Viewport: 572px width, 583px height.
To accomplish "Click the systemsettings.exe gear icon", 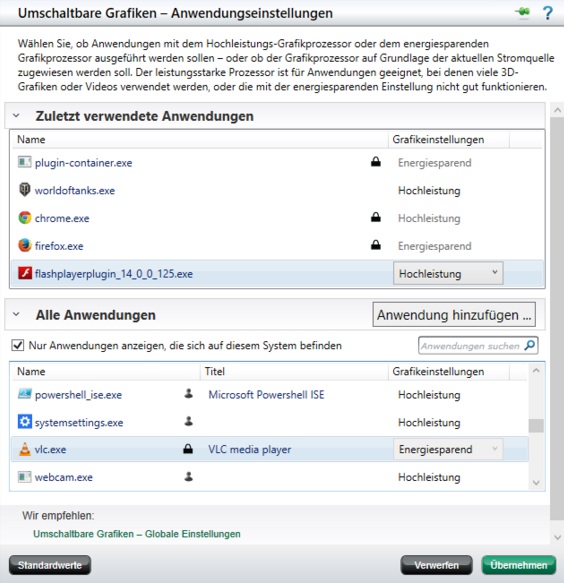I will point(25,422).
